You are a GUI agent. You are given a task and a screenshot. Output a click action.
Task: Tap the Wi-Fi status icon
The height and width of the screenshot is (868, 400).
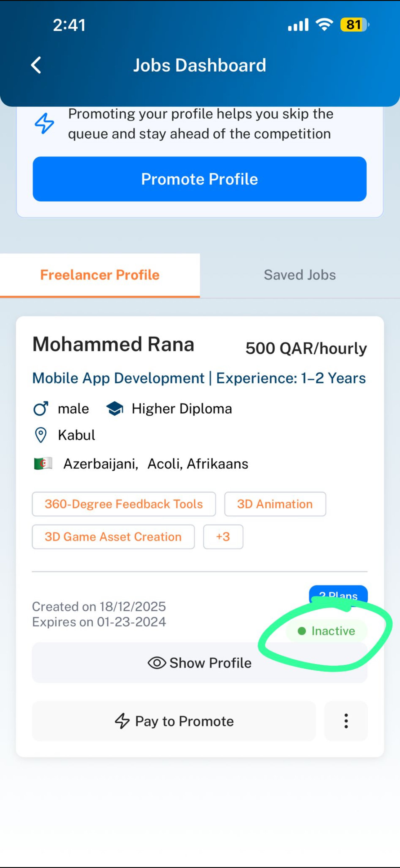click(324, 25)
